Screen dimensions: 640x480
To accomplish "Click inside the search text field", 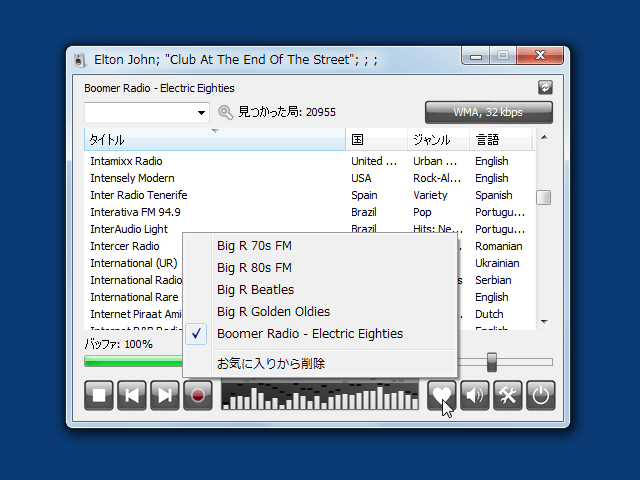I will click(140, 113).
